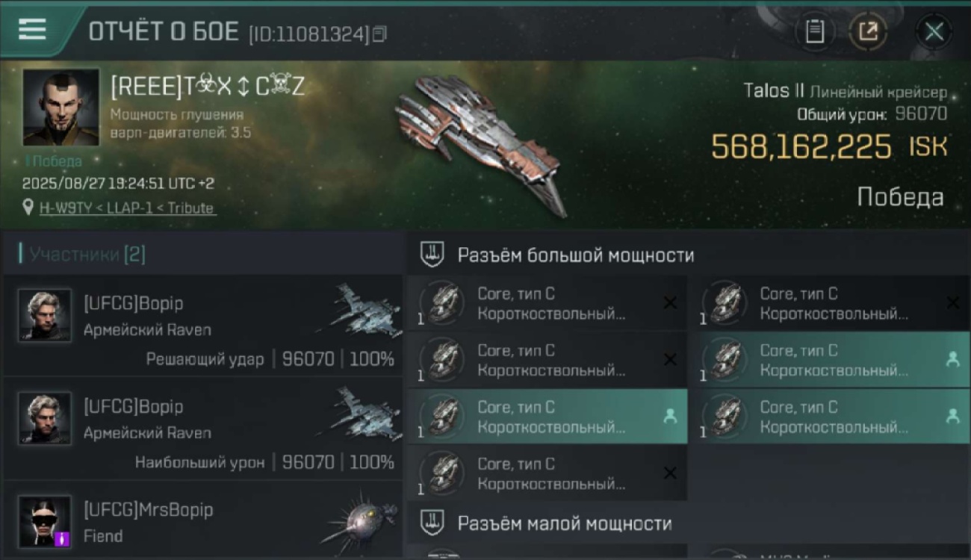This screenshot has height=560, width=971.
Task: Open the H-W9TY < LLAP-1 < Tribute link
Action: tap(127, 208)
